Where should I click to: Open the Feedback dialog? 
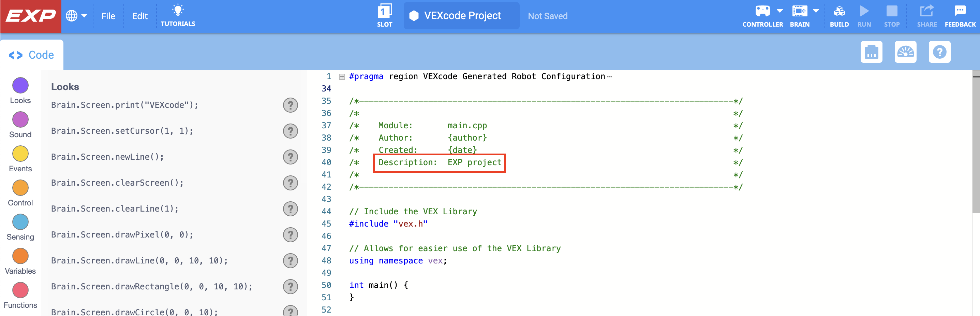[x=960, y=15]
